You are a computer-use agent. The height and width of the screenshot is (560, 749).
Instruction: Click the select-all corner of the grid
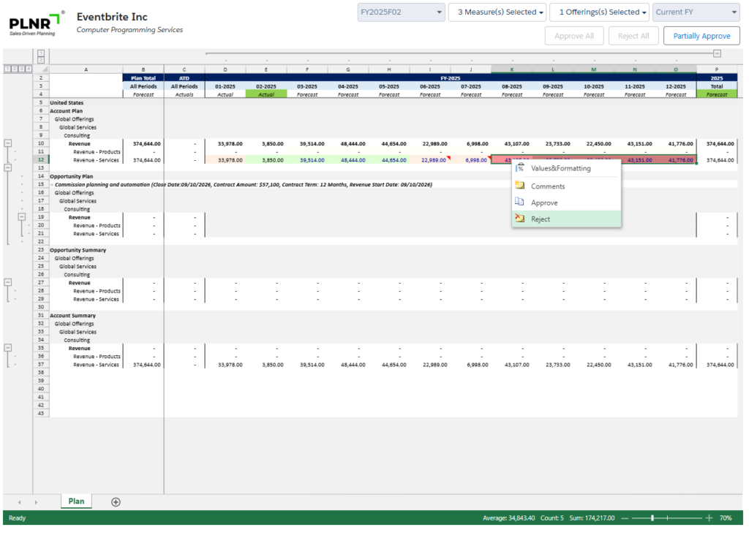coord(41,69)
